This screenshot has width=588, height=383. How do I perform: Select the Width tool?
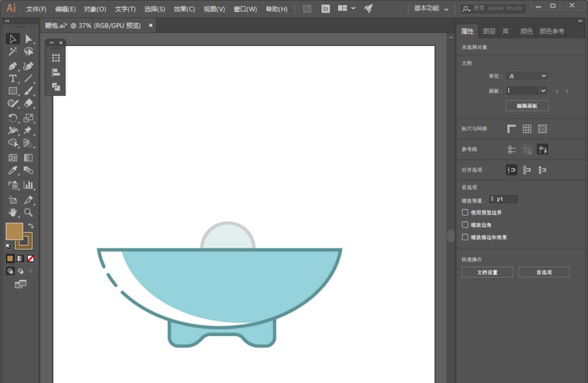[x=12, y=130]
